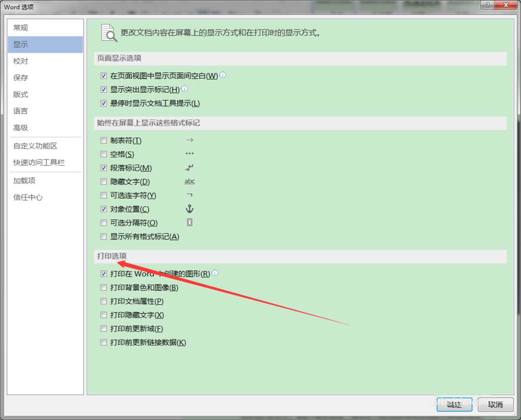Go to 版式 category
This screenshot has width=521, height=420.
45,94
